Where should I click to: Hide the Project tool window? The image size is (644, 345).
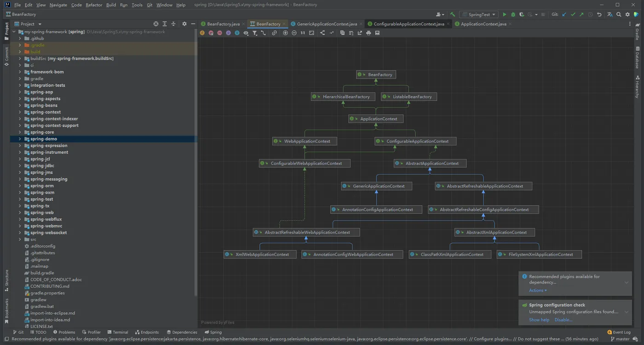click(x=193, y=24)
